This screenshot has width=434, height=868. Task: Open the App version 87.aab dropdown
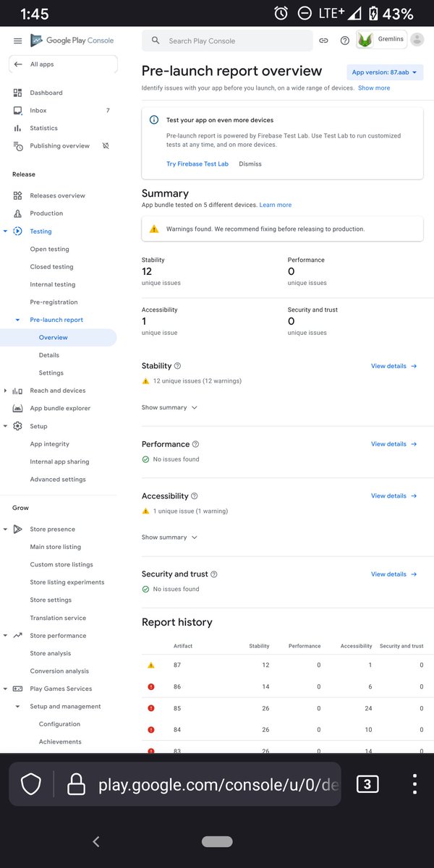click(x=385, y=72)
